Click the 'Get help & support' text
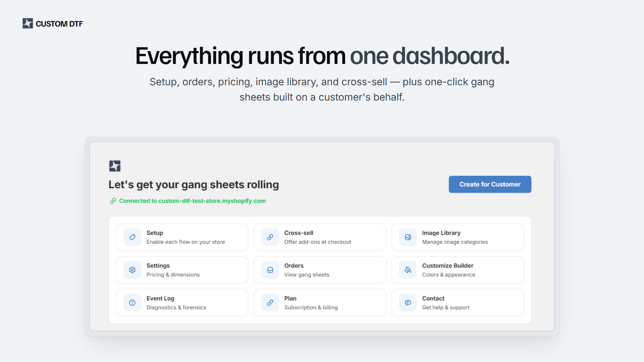This screenshot has height=362, width=644. point(446,307)
